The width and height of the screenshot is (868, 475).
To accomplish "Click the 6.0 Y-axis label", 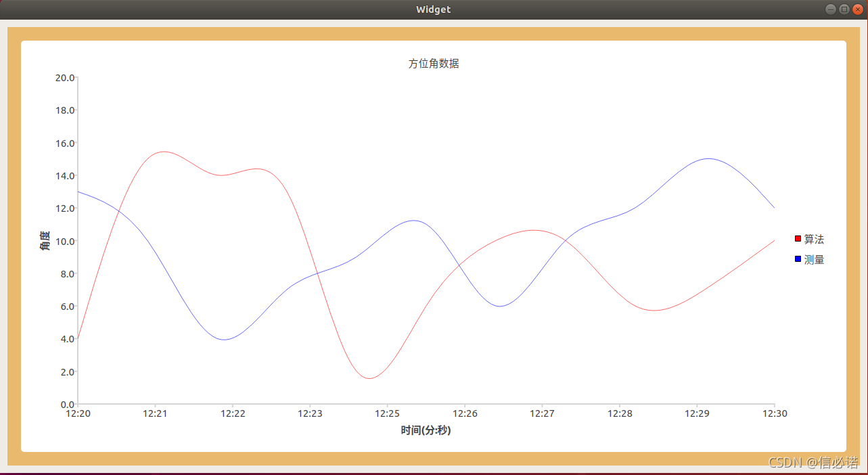I will click(67, 306).
